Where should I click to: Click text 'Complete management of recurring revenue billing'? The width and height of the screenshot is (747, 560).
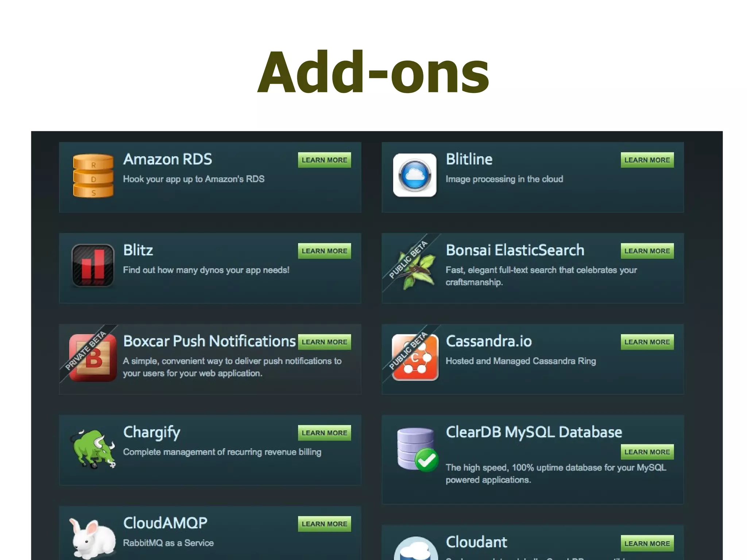pyautogui.click(x=222, y=452)
